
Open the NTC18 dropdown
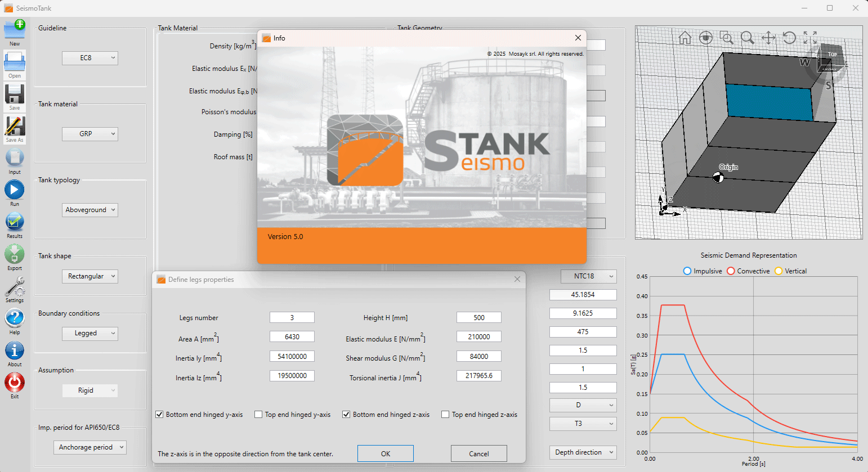pyautogui.click(x=588, y=276)
